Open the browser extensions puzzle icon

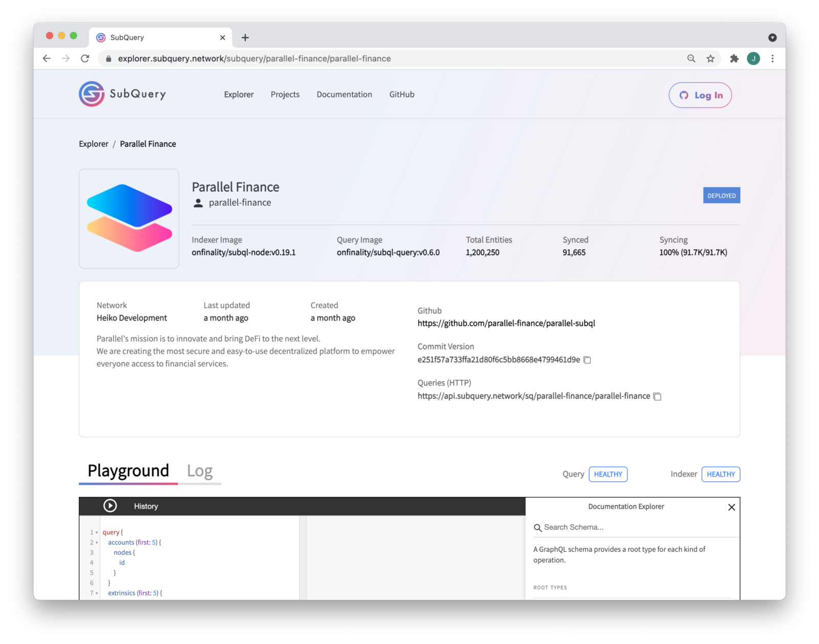(734, 58)
